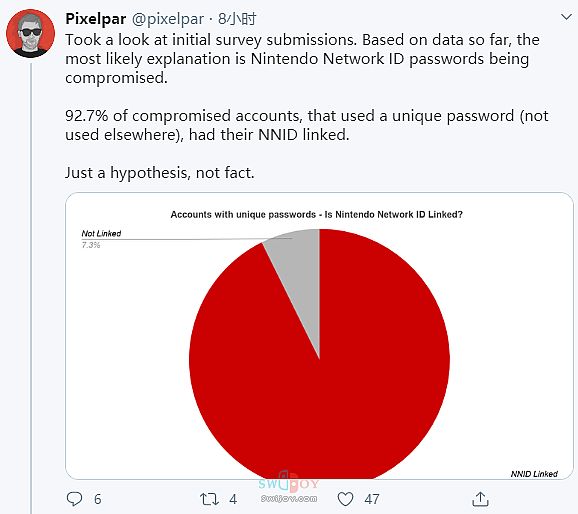The image size is (578, 514).
Task: Click the retweet count 4
Action: 233,499
